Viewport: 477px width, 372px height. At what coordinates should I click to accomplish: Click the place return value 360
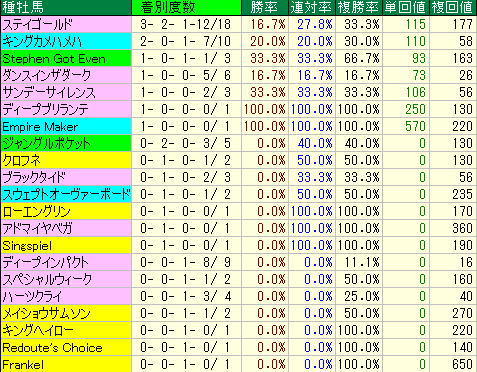[463, 228]
